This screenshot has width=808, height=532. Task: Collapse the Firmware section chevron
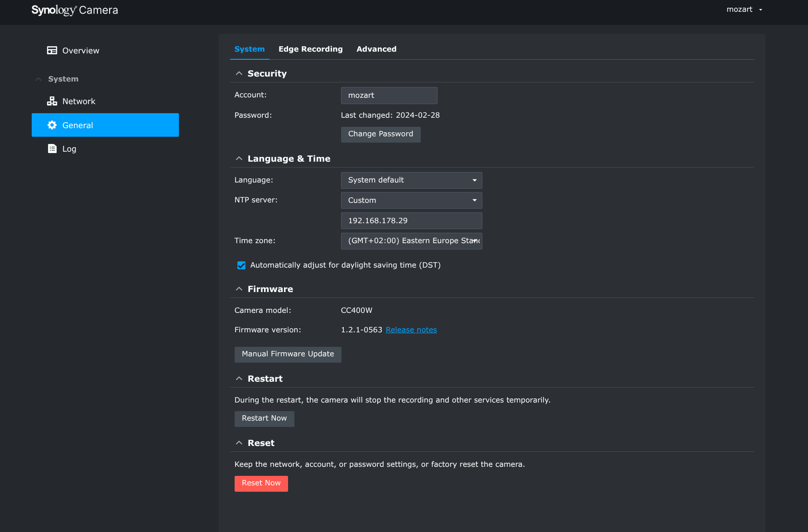(239, 289)
